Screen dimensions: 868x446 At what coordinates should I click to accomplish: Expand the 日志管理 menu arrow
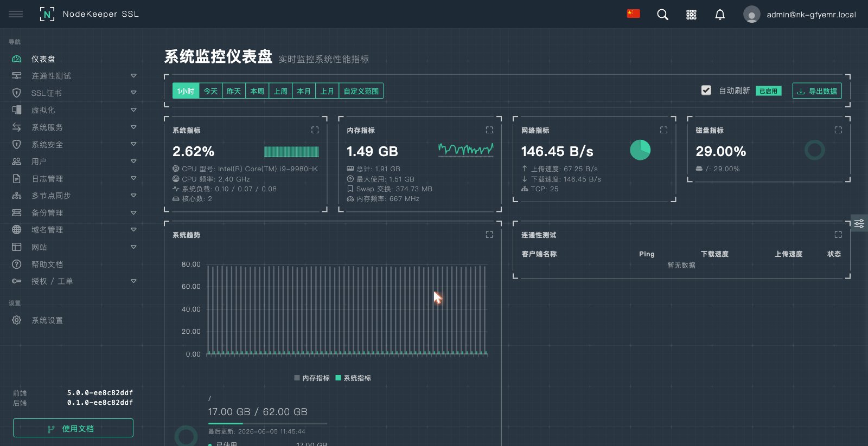coord(133,178)
